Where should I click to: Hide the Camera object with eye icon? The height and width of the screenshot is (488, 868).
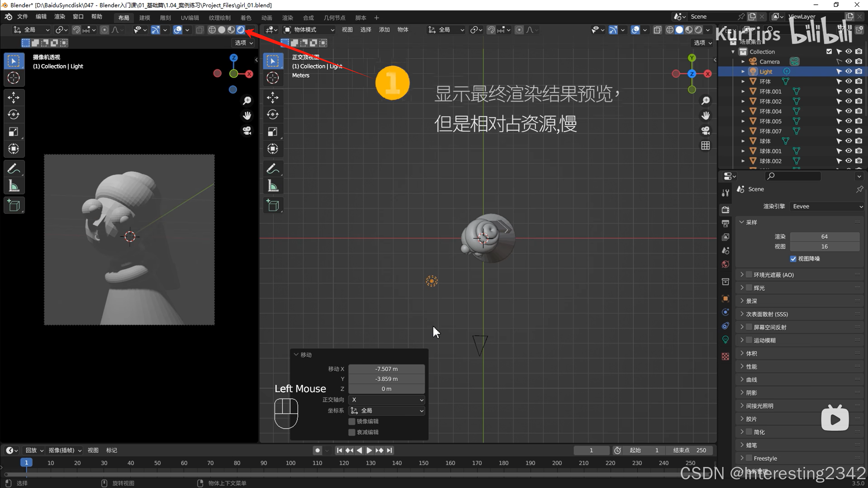[x=849, y=61]
